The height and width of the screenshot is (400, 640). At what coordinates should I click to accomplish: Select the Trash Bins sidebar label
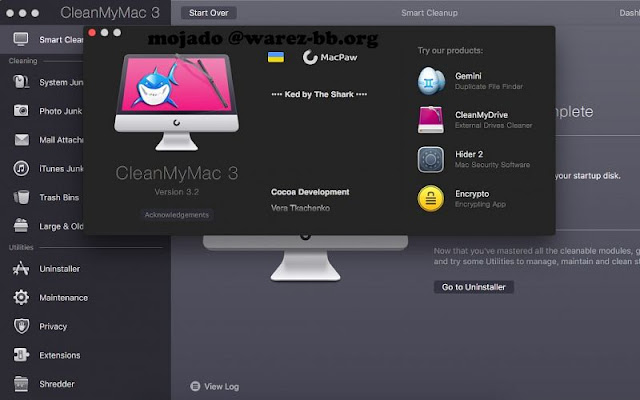coord(59,197)
